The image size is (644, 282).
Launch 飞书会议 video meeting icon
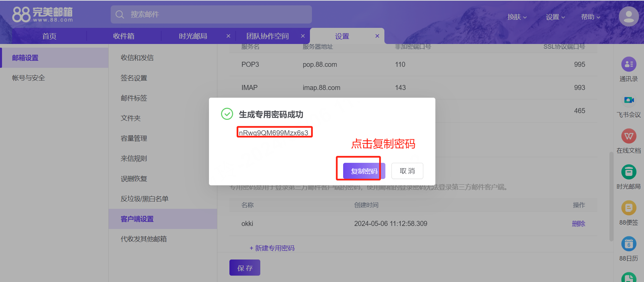(x=629, y=100)
